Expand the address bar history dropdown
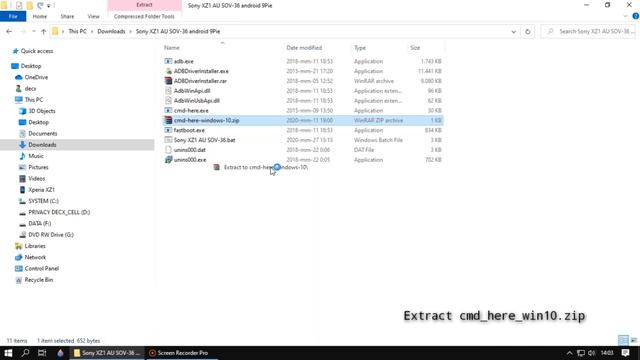 [x=513, y=31]
